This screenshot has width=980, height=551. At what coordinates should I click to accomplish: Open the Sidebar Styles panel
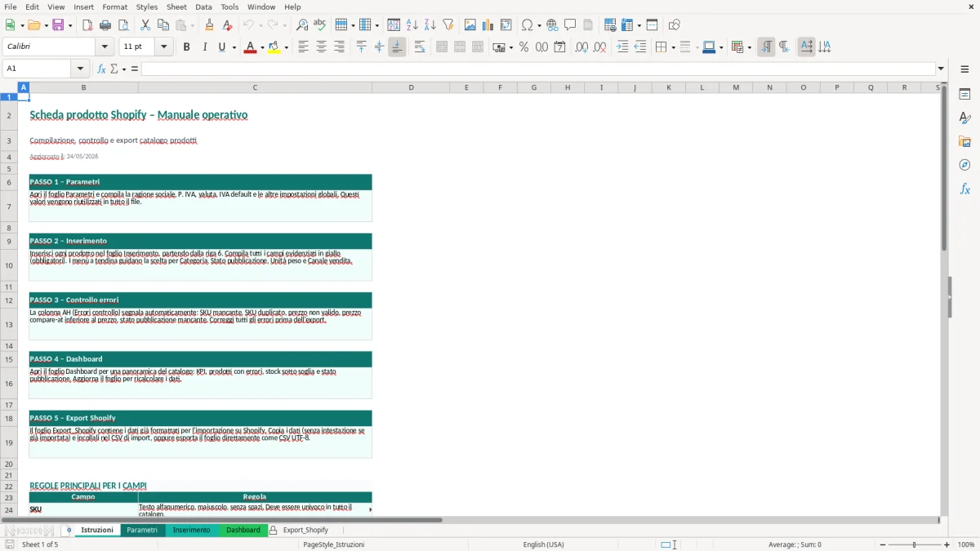pos(964,118)
